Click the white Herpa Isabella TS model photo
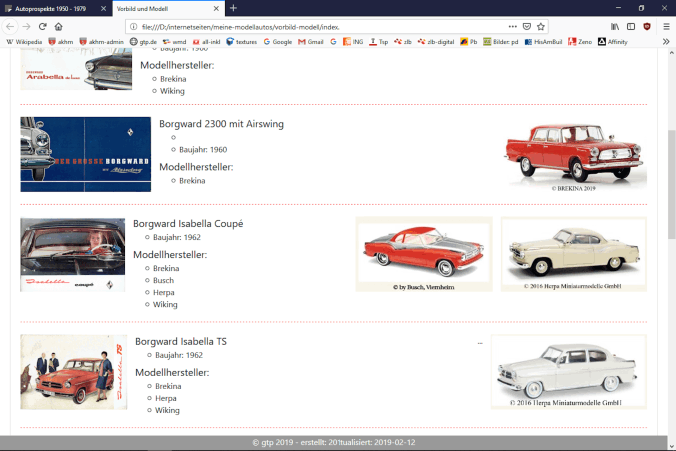The height and width of the screenshot is (451, 676). (569, 372)
